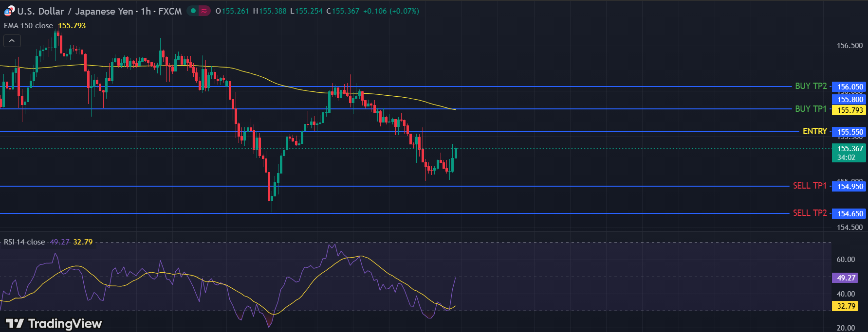The height and width of the screenshot is (332, 868).
Task: Collapse the indicator legend with the chevron
Action: tap(12, 41)
